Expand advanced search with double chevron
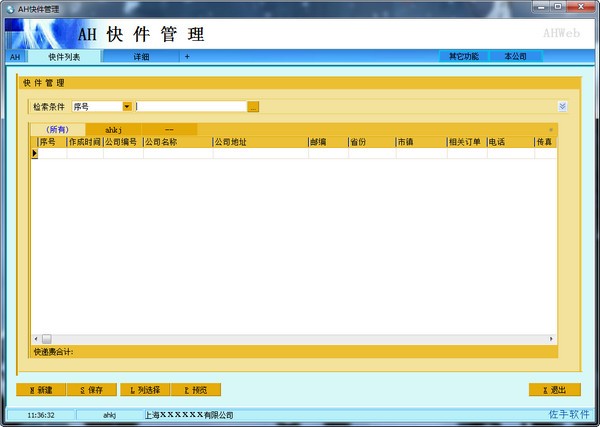600x427 pixels. [x=562, y=106]
